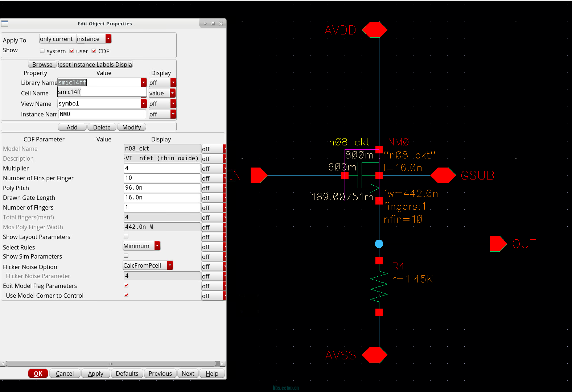The width and height of the screenshot is (572, 392).
Task: Open the Help button
Action: [x=212, y=374]
